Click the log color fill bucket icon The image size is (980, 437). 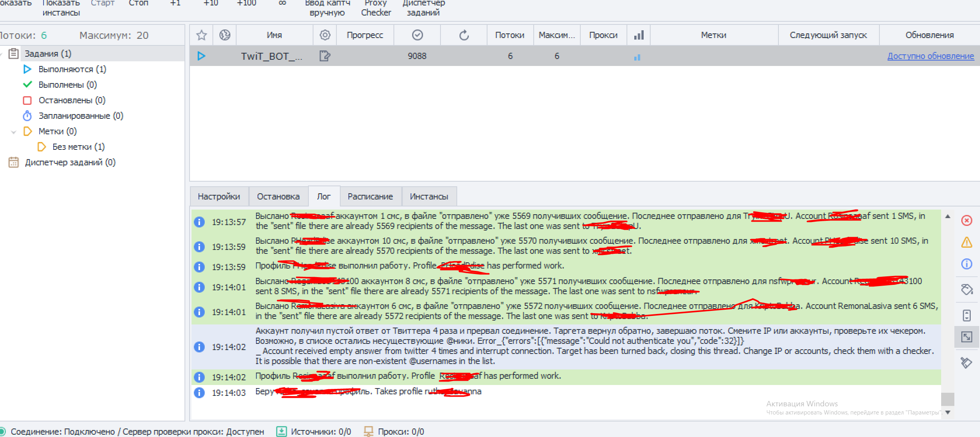click(966, 290)
